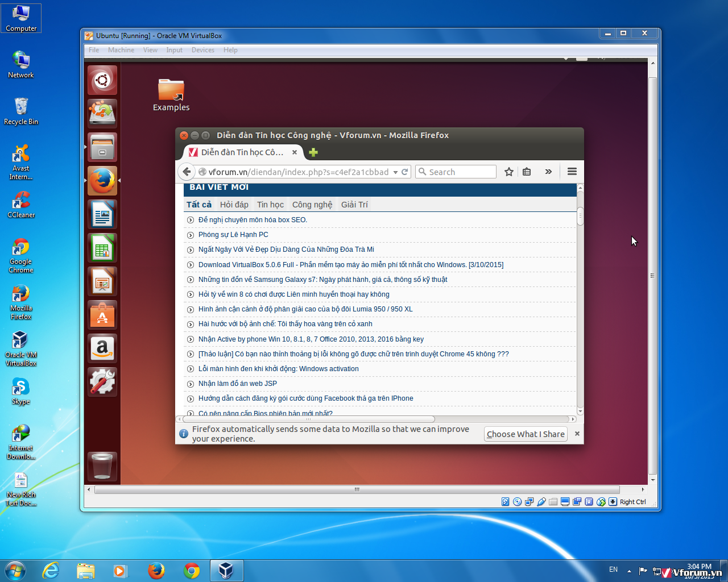Click VirtualBox display indicator icon
The height and width of the screenshot is (582, 728).
565,502
